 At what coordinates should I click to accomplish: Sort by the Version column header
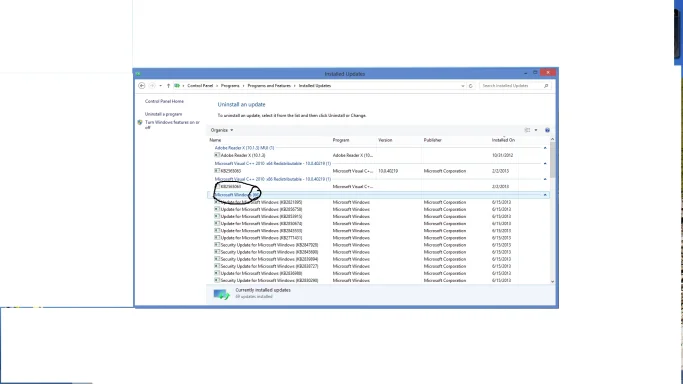click(x=385, y=140)
